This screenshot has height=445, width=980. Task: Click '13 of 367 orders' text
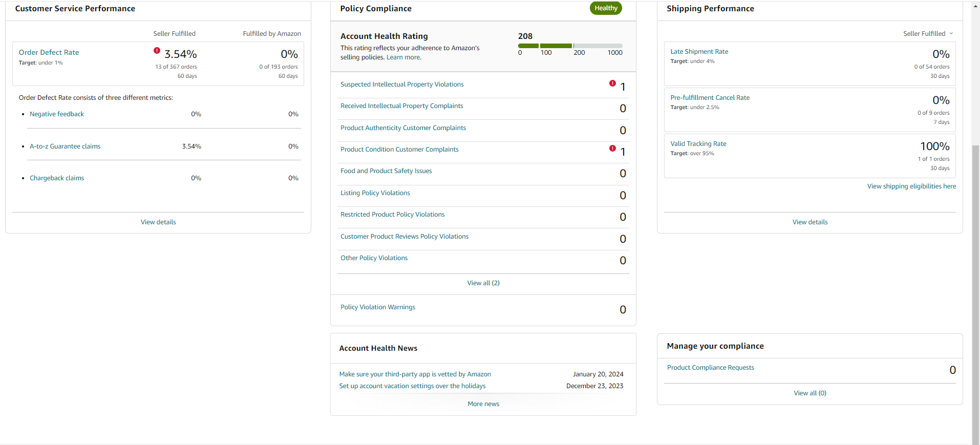(176, 67)
